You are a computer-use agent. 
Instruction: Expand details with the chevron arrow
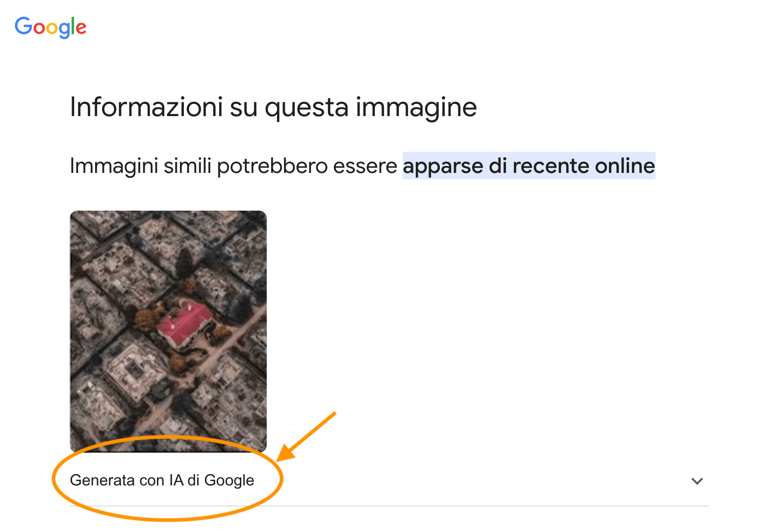click(x=697, y=481)
